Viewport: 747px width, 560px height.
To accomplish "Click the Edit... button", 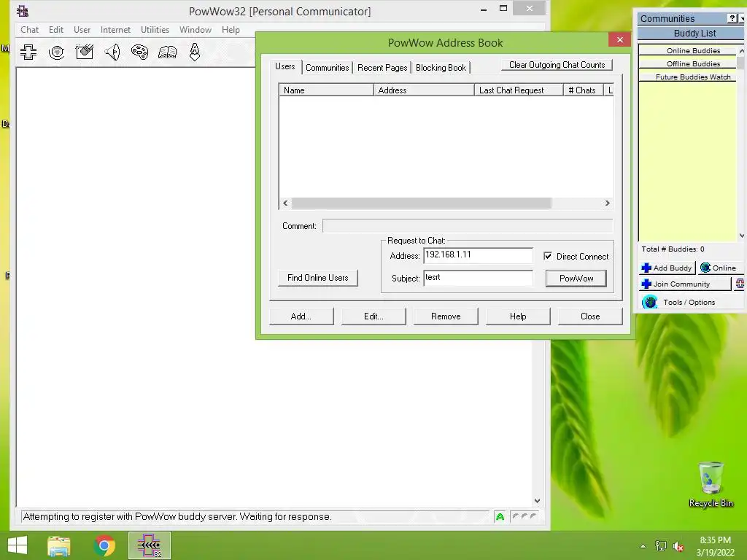I will (373, 316).
